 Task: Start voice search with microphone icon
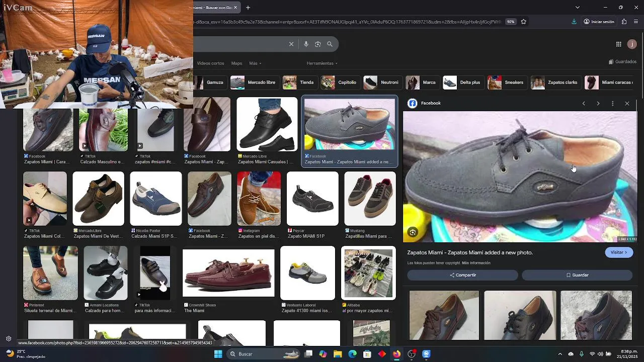306,44
